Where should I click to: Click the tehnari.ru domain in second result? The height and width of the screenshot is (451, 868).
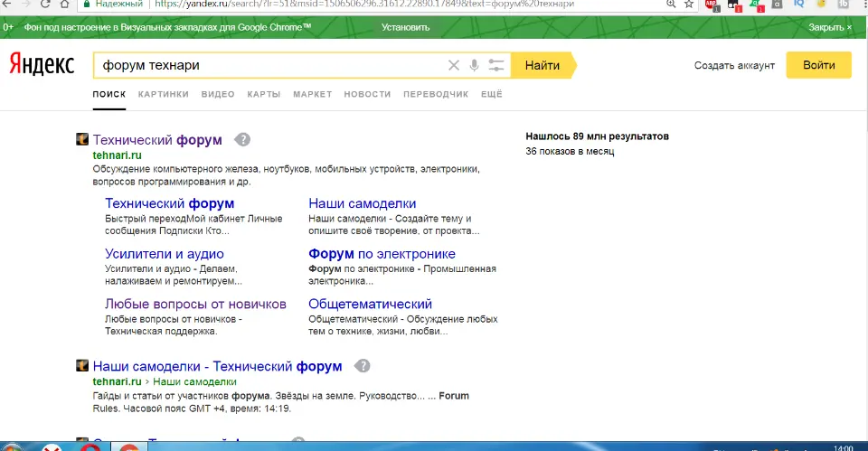click(118, 381)
